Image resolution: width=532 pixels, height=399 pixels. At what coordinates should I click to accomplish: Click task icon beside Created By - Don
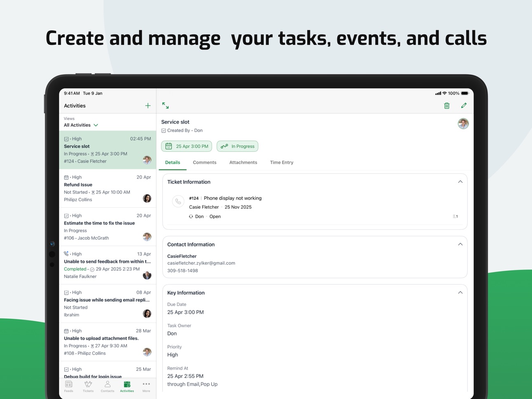[x=164, y=130]
